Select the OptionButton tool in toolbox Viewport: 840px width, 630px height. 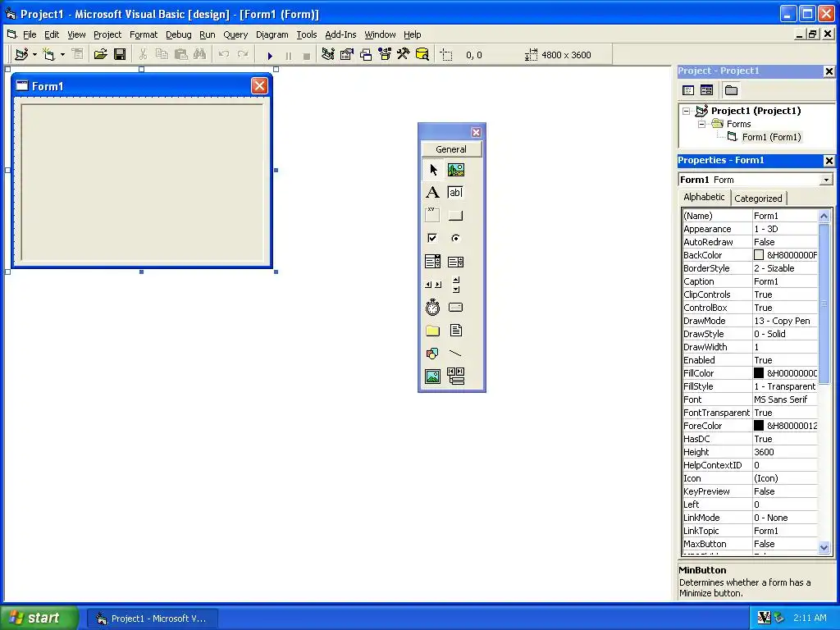[x=456, y=238]
